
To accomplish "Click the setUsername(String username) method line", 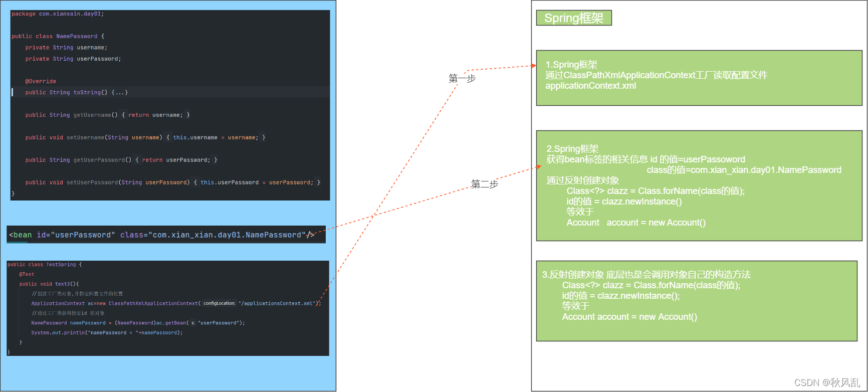I will click(145, 137).
